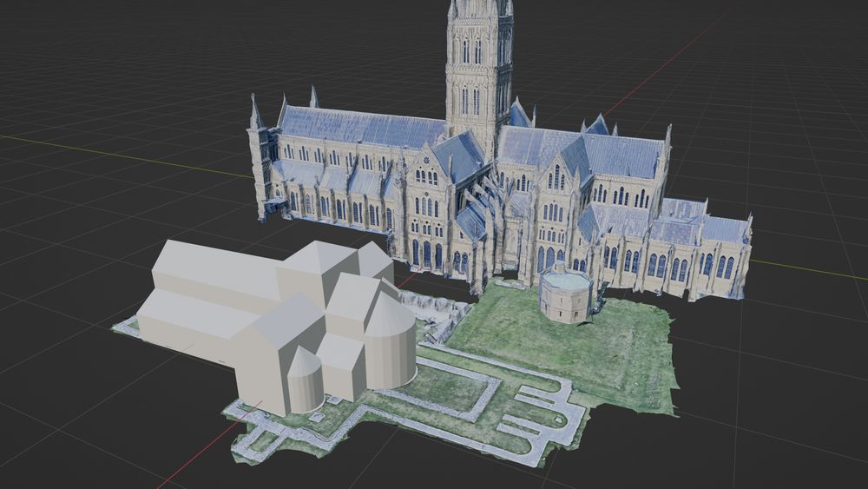The image size is (868, 489).
Task: Select the small octagonal building on the grass
Action: coord(566,293)
